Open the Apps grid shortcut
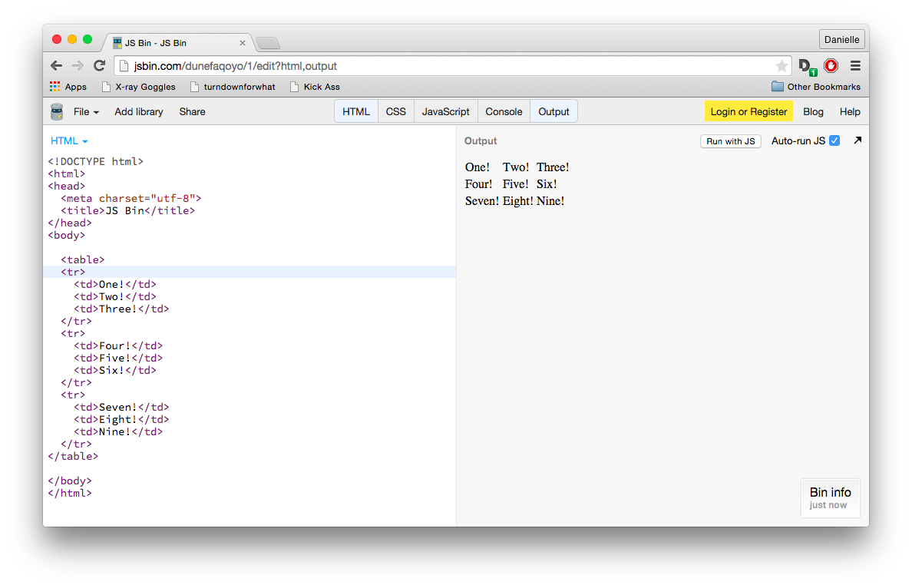This screenshot has height=588, width=912. point(68,87)
